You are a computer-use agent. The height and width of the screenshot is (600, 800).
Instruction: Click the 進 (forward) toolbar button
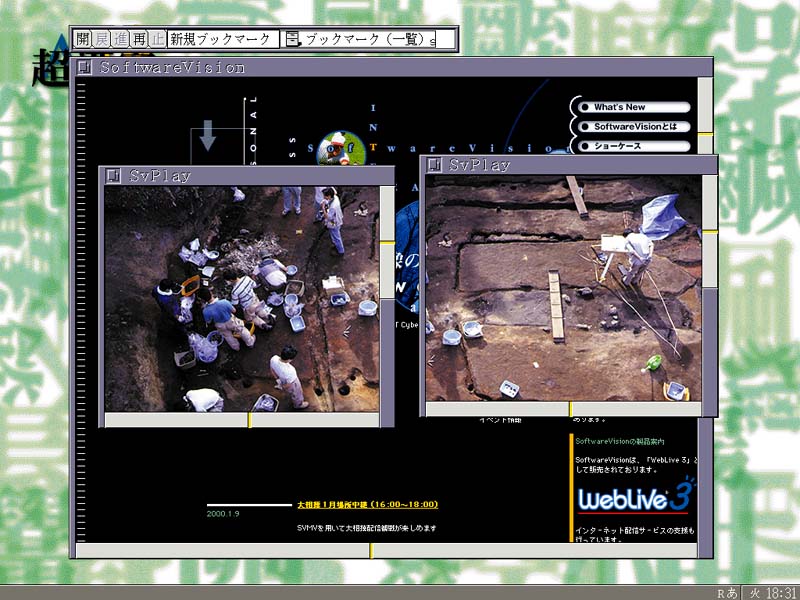click(121, 39)
